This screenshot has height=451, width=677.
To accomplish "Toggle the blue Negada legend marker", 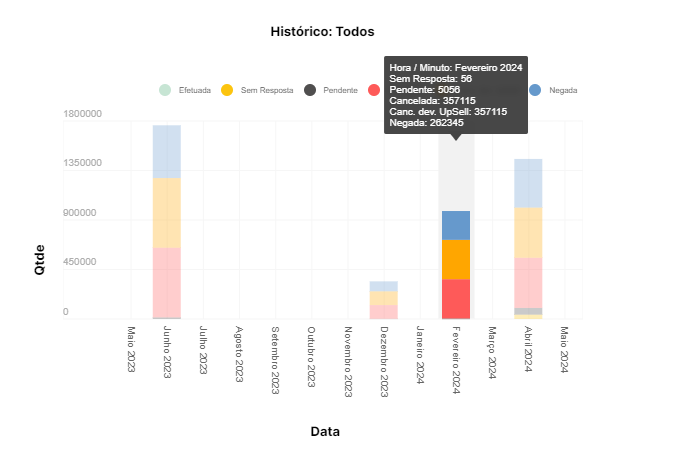I will [x=535, y=90].
